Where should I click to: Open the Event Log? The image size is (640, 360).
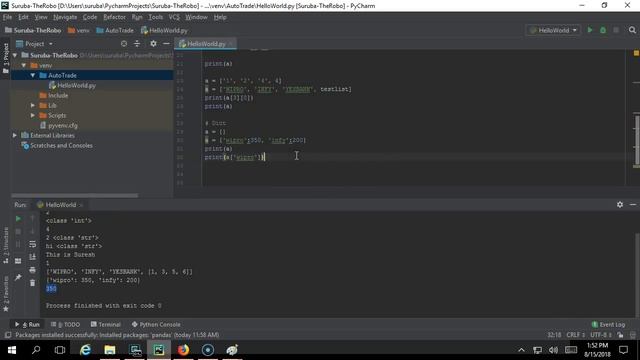tap(609, 324)
